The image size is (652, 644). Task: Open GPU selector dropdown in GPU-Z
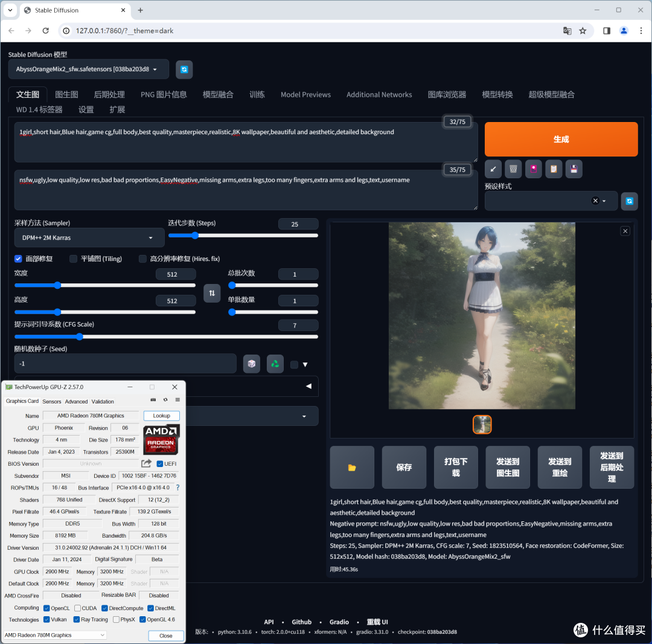(55, 635)
